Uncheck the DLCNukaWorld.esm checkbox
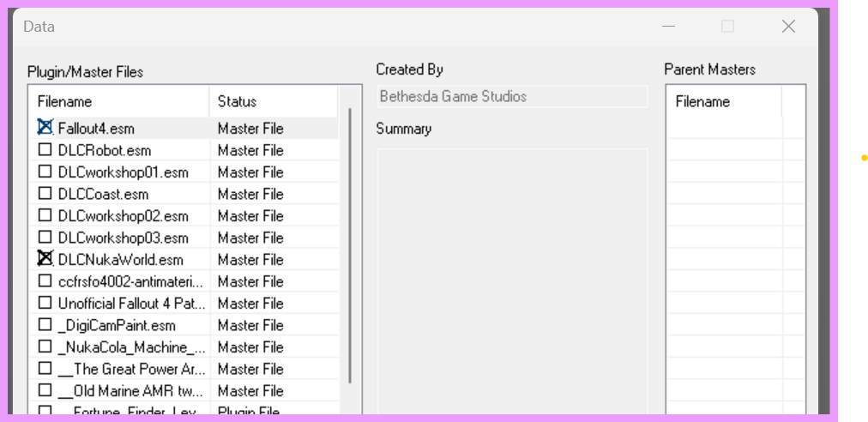The width and height of the screenshot is (868, 422). tap(45, 259)
